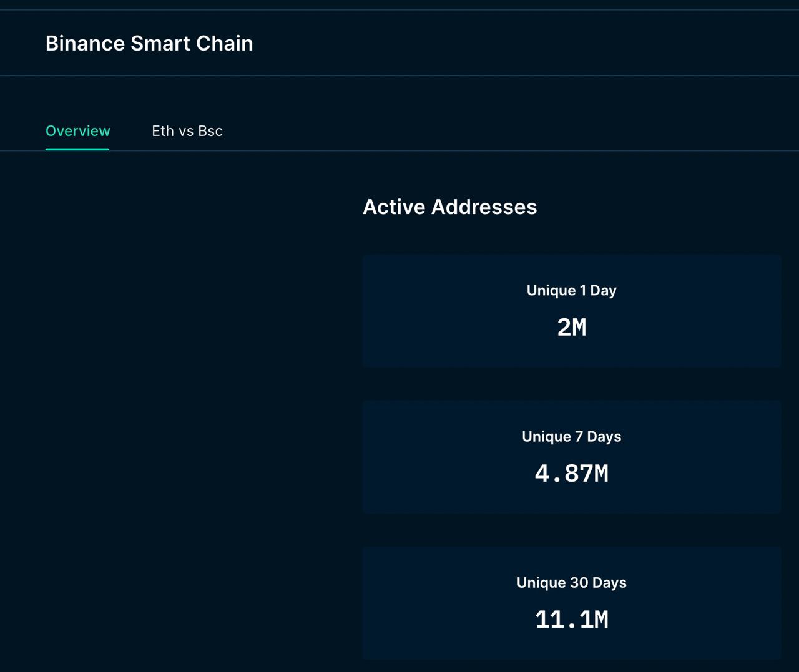
Task: Click the 4.87M value
Action: (572, 474)
